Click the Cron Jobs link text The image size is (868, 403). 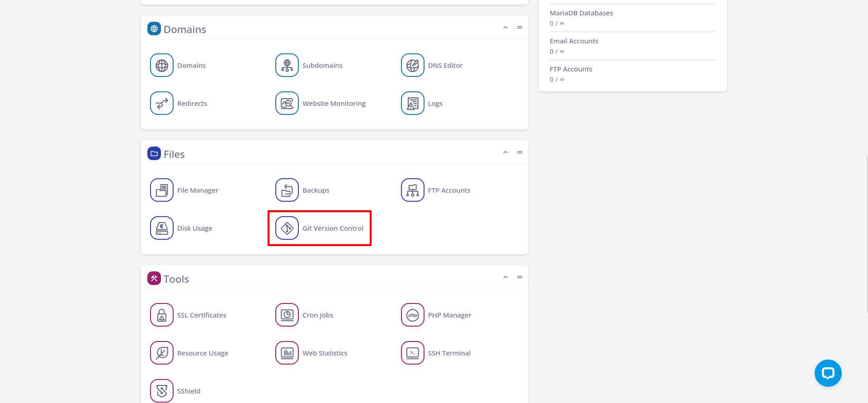click(x=318, y=315)
